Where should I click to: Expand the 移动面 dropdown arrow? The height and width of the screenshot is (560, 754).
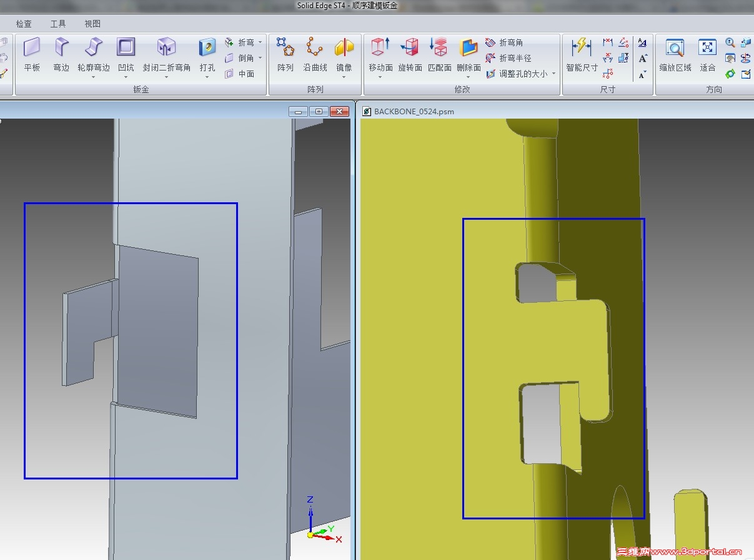tap(380, 77)
